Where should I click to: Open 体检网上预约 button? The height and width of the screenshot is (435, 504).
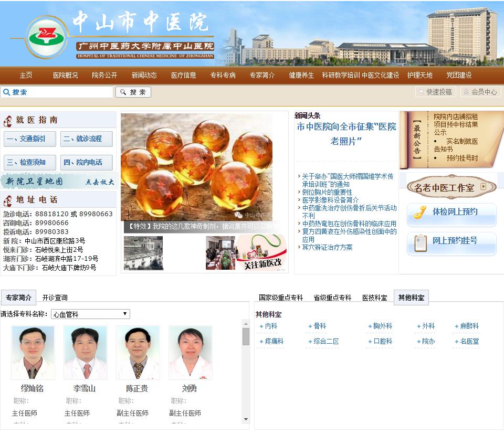[451, 214]
